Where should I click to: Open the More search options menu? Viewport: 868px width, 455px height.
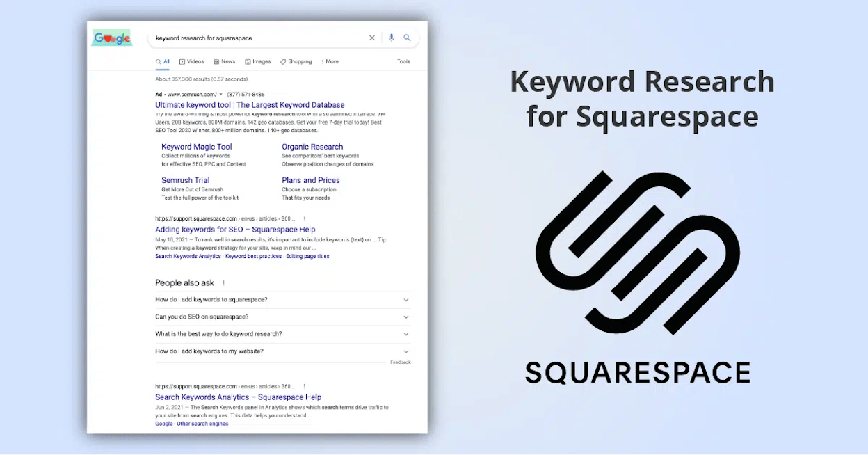click(x=330, y=61)
